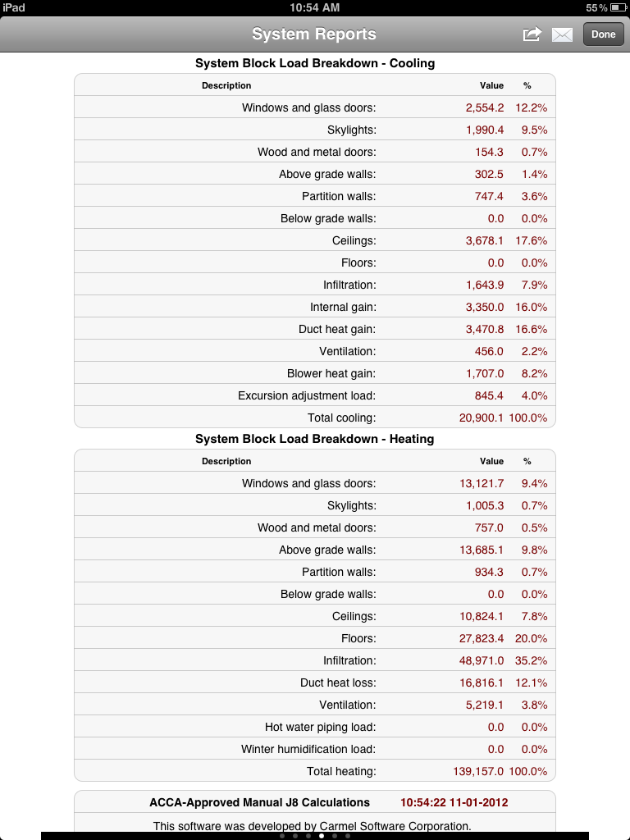Click the System Reports title
This screenshot has width=630, height=840.
[314, 34]
